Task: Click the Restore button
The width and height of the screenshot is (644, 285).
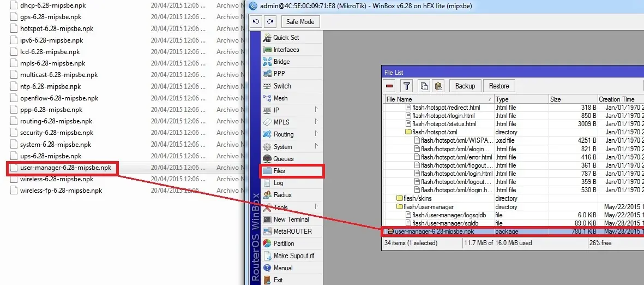Action: click(499, 86)
